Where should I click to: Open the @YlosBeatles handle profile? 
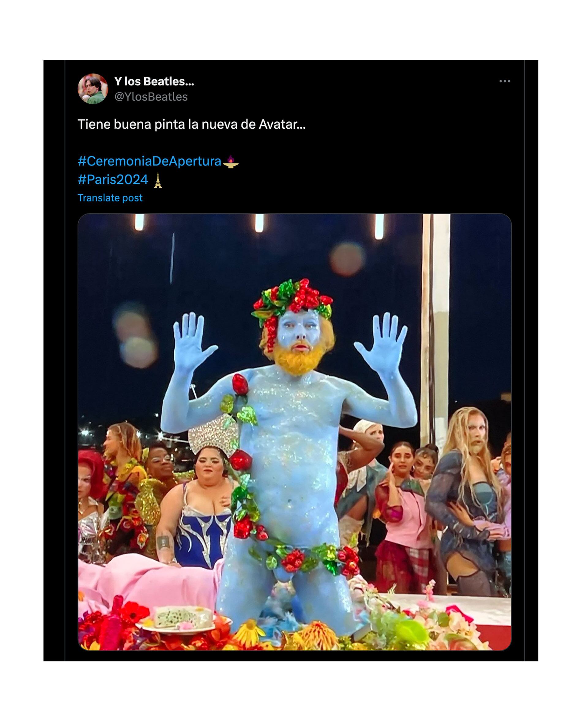[151, 97]
